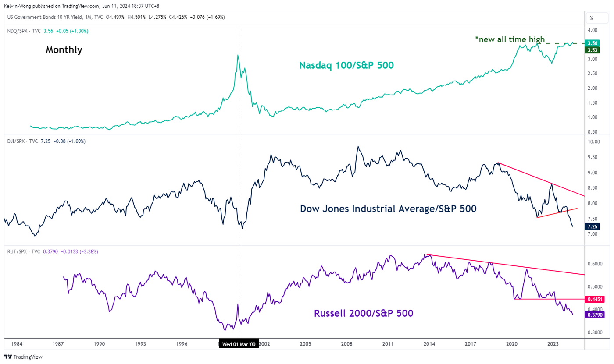Click the dark green 3.53 price label
Image resolution: width=614 pixels, height=364 pixels.
(x=592, y=50)
